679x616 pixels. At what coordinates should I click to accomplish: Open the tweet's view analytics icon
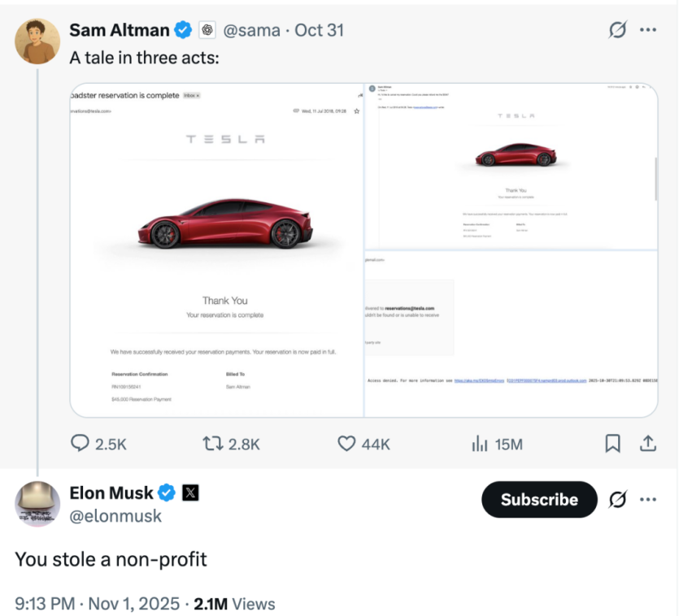tap(480, 444)
